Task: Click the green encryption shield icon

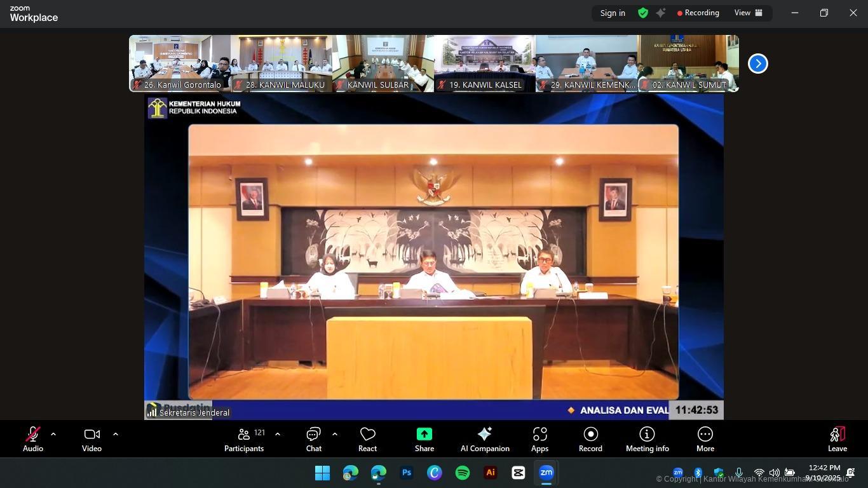Action: 643,13
